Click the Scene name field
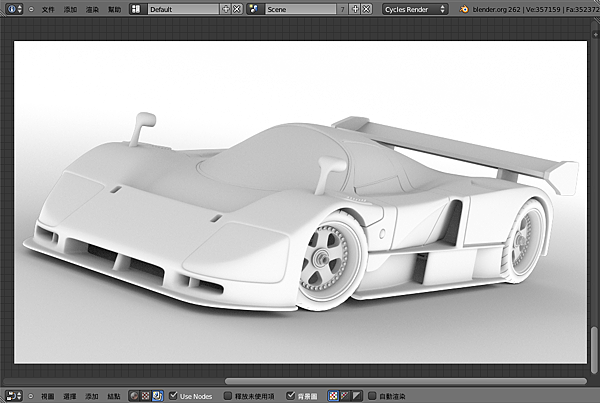The image size is (600, 403). (300, 9)
